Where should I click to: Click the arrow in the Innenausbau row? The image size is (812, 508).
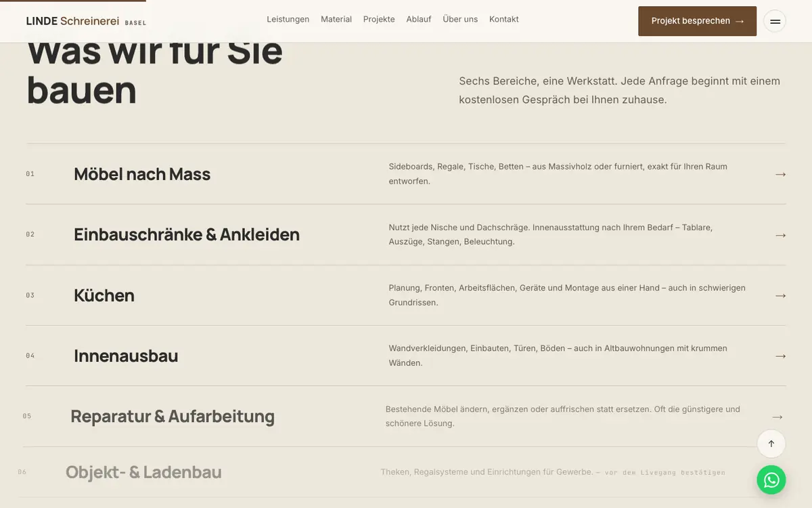(780, 356)
